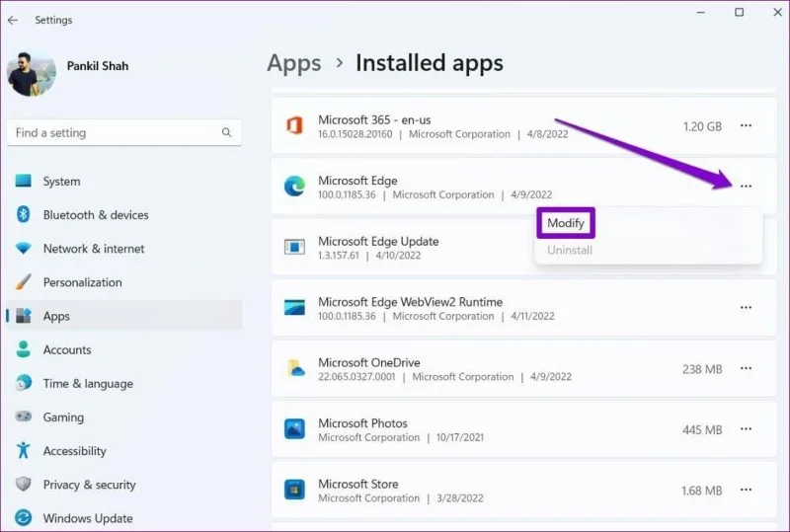Click the Microsoft Store icon
This screenshot has width=790, height=532.
[294, 490]
